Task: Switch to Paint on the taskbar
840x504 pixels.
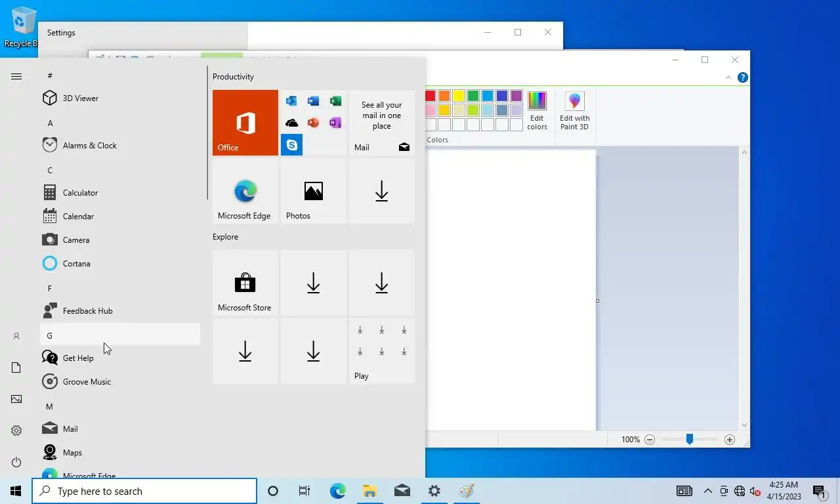Action: coord(467,491)
